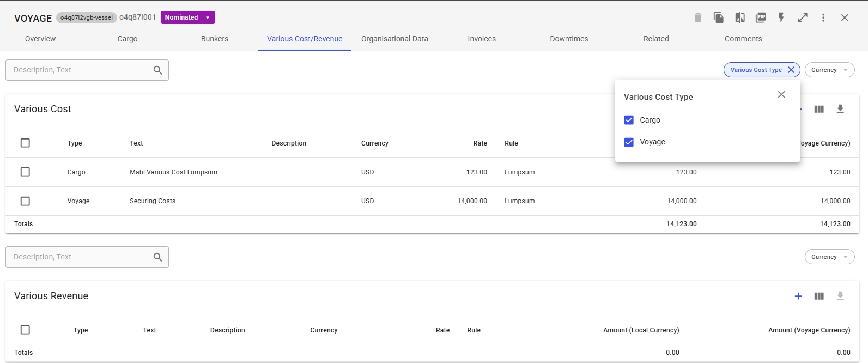This screenshot has height=363, width=868.
Task: Tick the Mabl Various Cost Lumpsum row checkbox
Action: click(x=25, y=172)
